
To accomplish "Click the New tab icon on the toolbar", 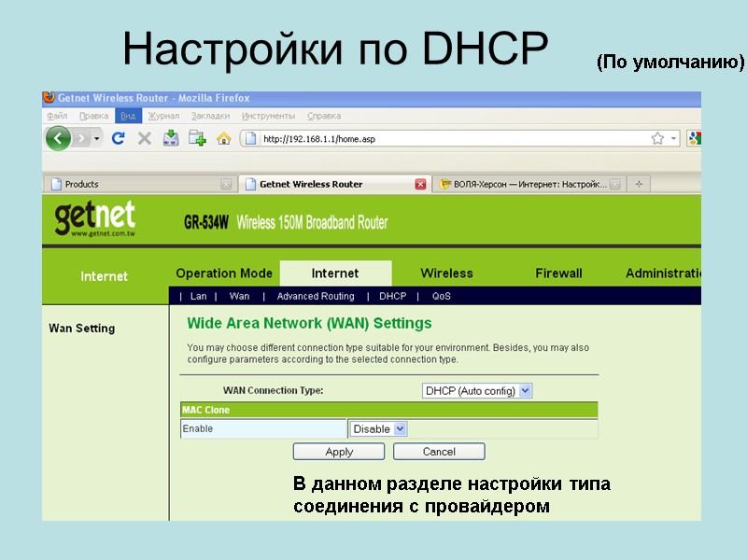I will [x=197, y=138].
